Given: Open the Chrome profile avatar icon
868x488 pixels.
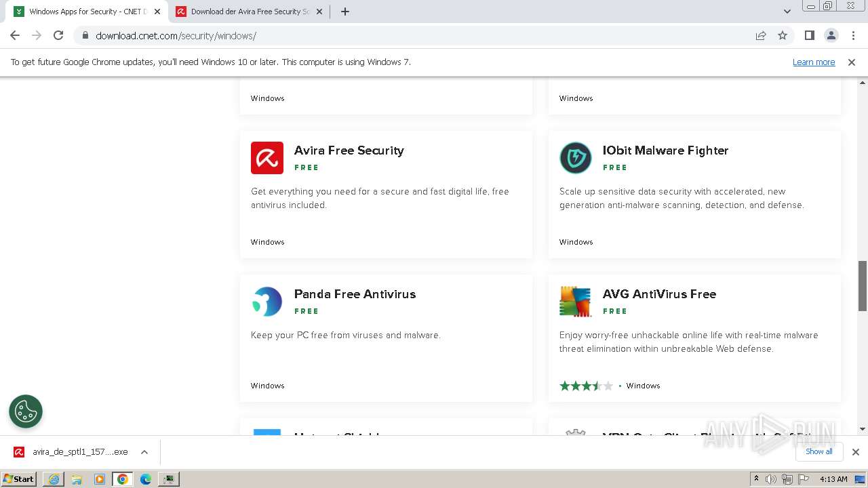Looking at the screenshot, I should pyautogui.click(x=831, y=35).
